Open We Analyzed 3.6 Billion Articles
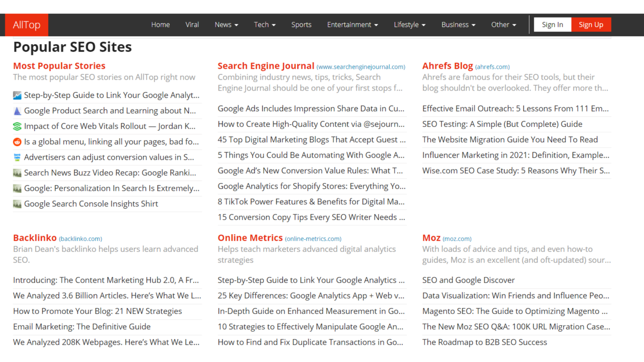This screenshot has width=644, height=362. pyautogui.click(x=107, y=296)
